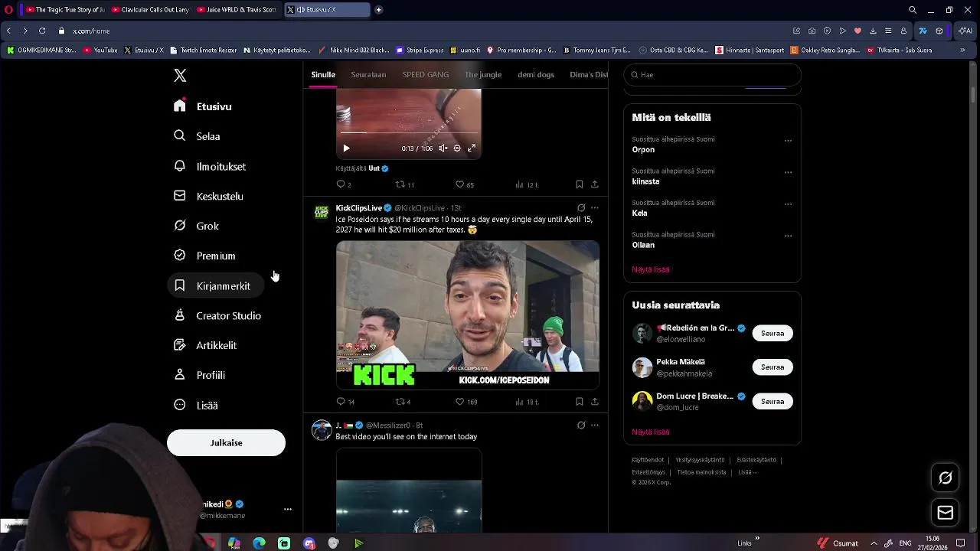The height and width of the screenshot is (551, 980).
Task: Reply to KickClipsLive post with 14 replies
Action: point(345,402)
